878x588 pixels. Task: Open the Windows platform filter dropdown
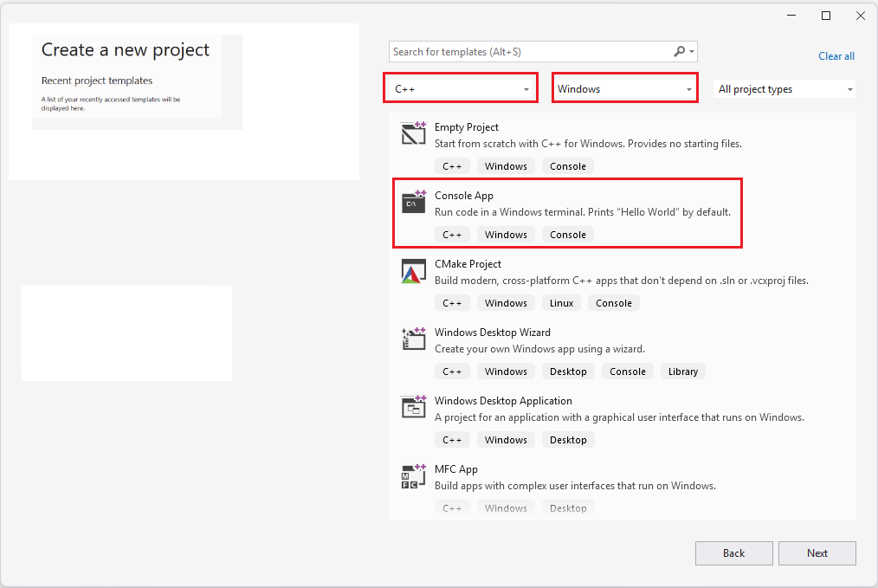[x=624, y=87]
